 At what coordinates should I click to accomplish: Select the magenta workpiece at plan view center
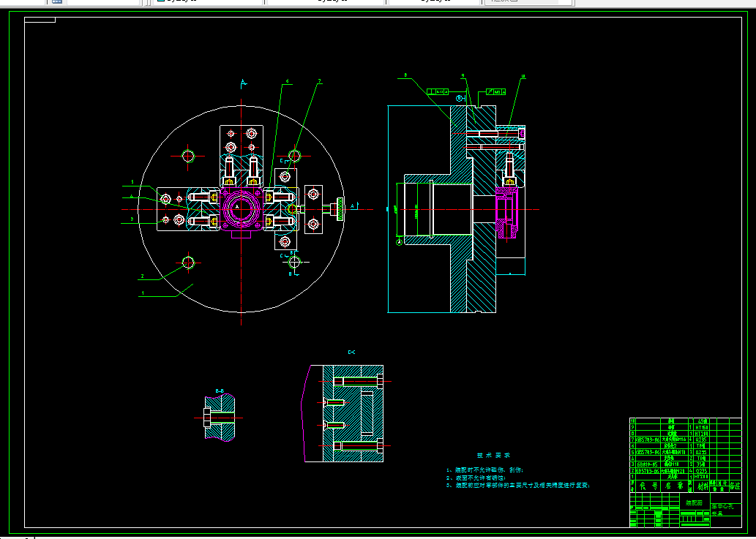240,210
